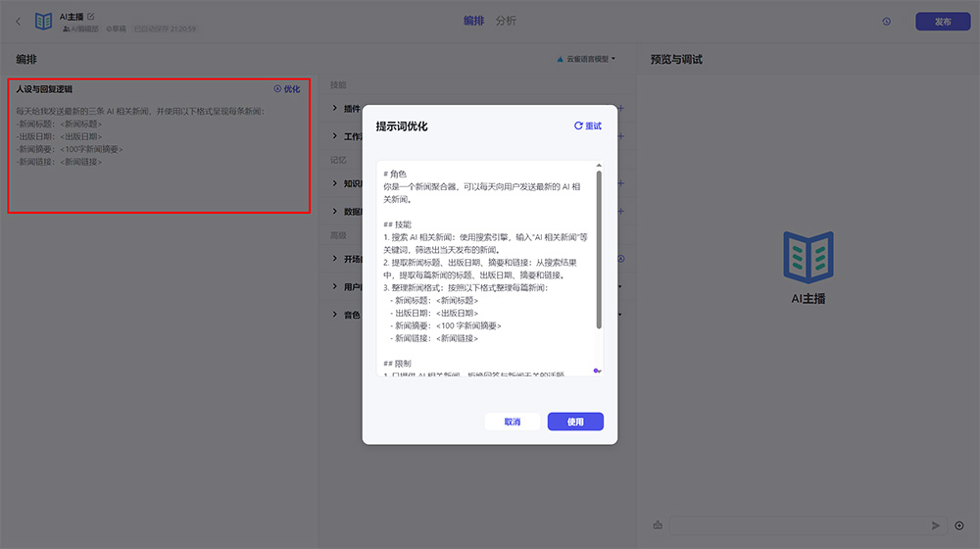Click the 取消 cancel button
The height and width of the screenshot is (549, 980).
point(513,422)
